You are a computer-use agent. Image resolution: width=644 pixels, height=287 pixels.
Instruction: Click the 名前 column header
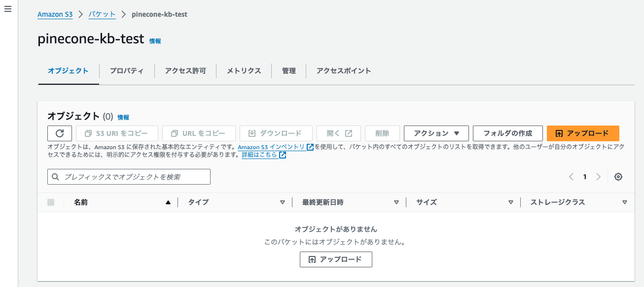[81, 202]
